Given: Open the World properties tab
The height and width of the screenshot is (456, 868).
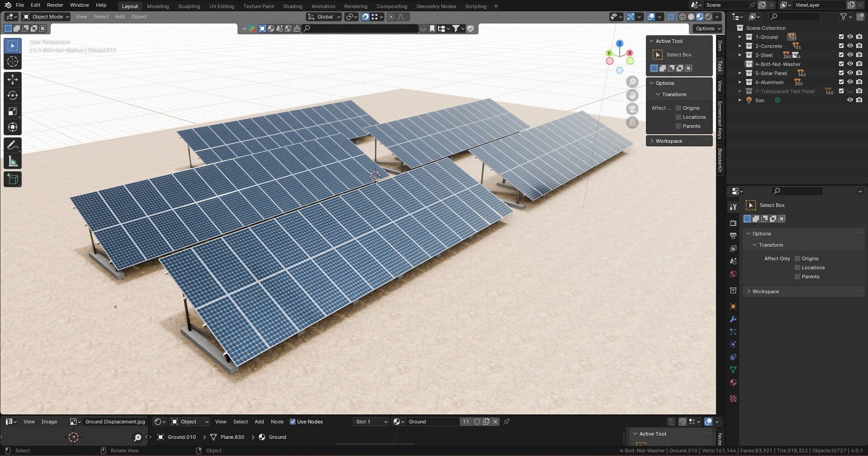Looking at the screenshot, I should [733, 274].
